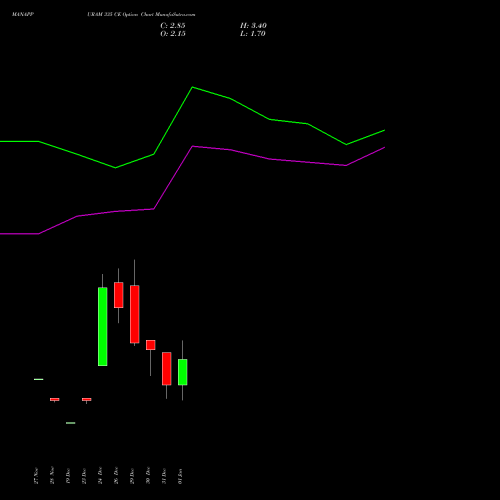
Task: Click the green dash marker for 19 Dec
Action: [x=71, y=423]
